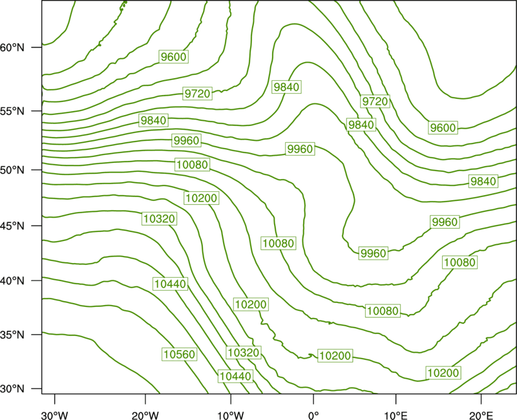
Task: Click the 10440 label near 40°N
Action: 170,284
